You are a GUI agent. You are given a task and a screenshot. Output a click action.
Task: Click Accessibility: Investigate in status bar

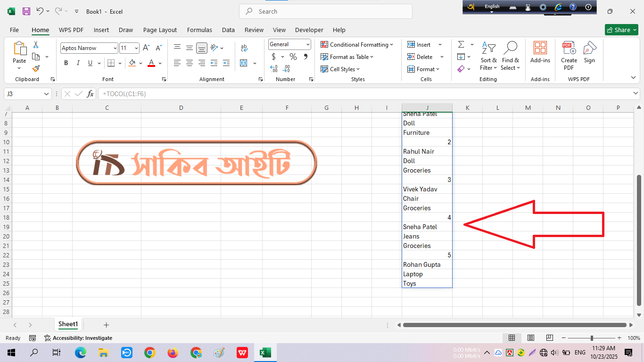[78, 338]
